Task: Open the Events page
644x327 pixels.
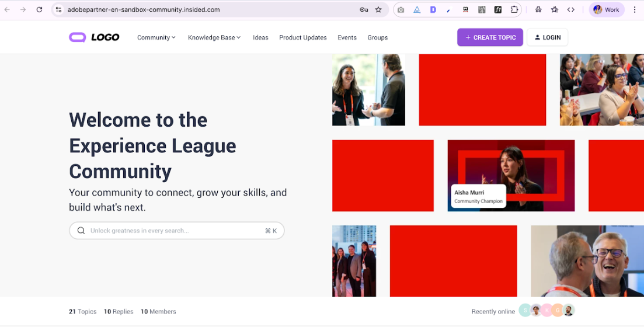Action: click(x=347, y=37)
